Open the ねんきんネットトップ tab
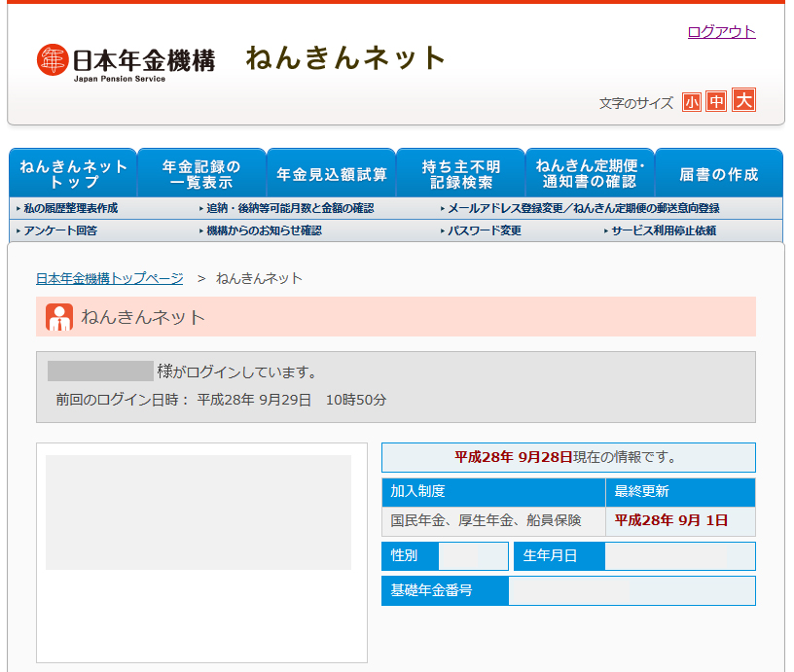The width and height of the screenshot is (794, 672). coord(73,174)
